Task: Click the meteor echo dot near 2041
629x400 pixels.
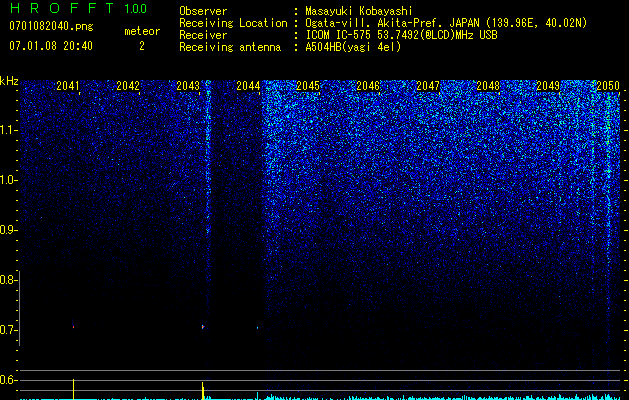Action: coord(73,327)
